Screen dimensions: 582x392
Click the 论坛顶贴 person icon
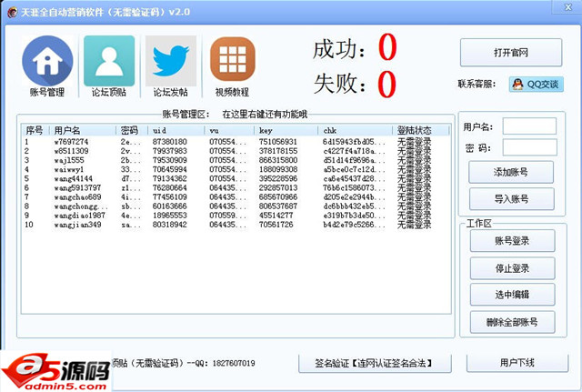coord(108,60)
